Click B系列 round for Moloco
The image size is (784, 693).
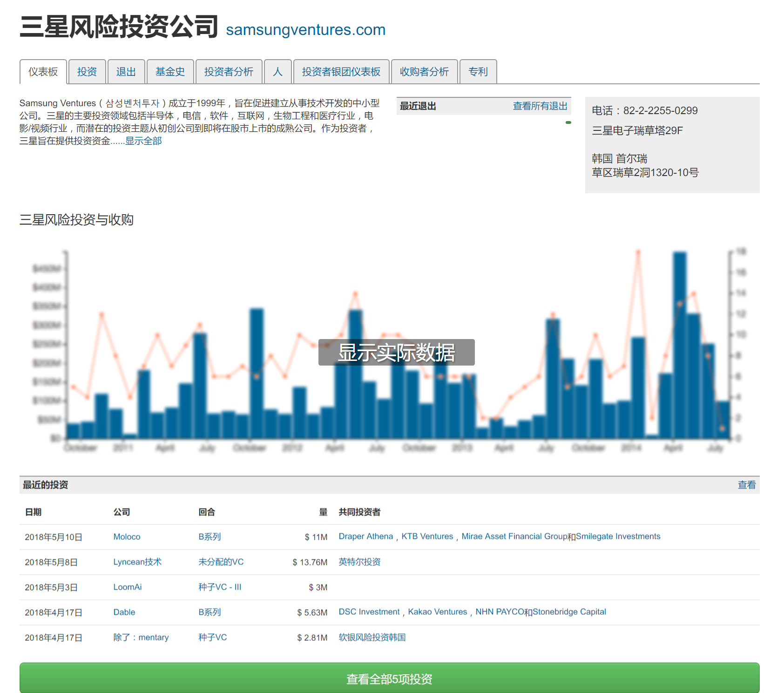point(210,537)
